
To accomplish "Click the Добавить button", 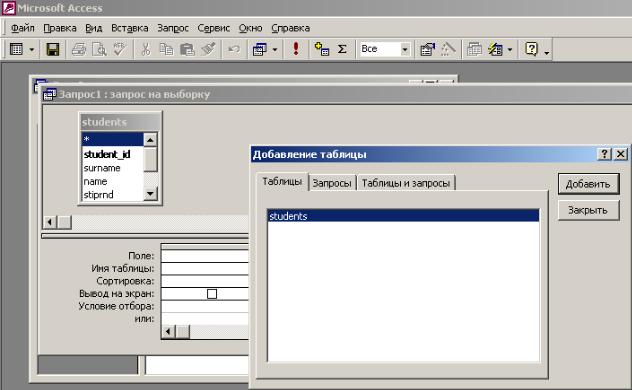I will pyautogui.click(x=588, y=184).
